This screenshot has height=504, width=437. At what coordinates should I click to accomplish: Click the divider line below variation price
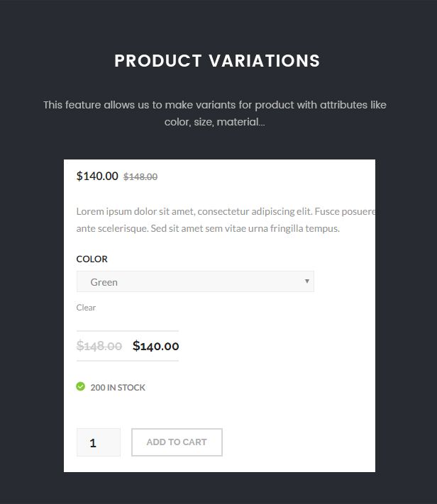tap(128, 361)
